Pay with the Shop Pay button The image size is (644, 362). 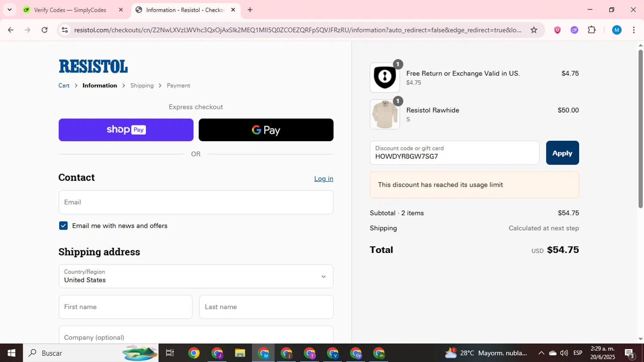click(126, 130)
